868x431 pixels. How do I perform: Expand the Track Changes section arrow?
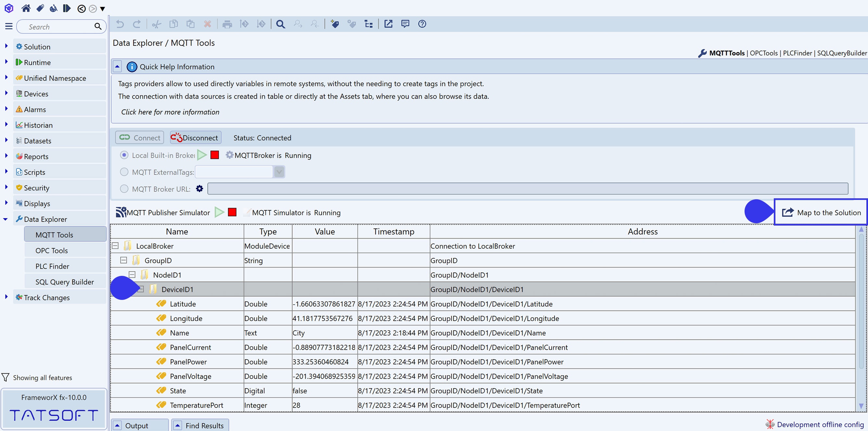tap(6, 297)
